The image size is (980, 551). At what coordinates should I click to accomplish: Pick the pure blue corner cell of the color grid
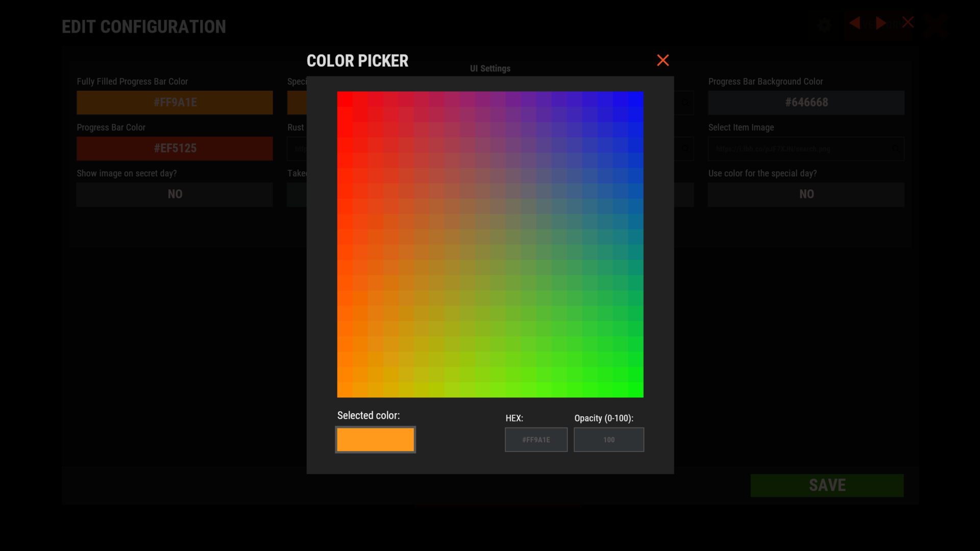(x=635, y=99)
